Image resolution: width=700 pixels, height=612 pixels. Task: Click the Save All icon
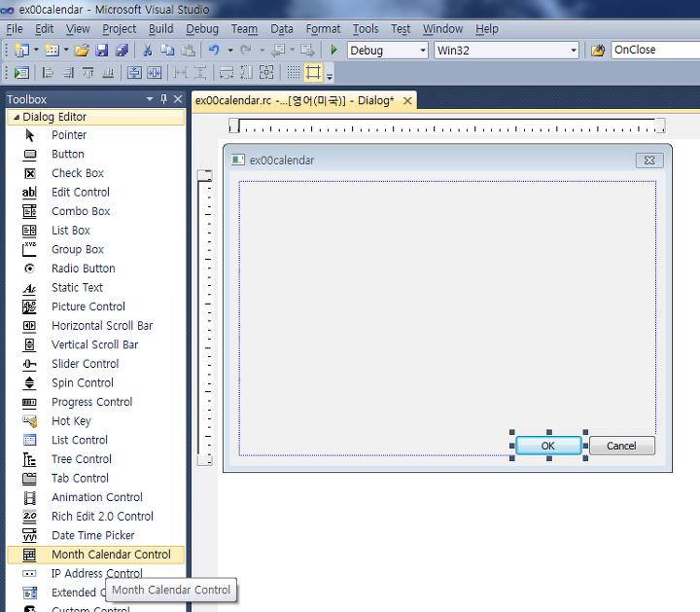(x=122, y=50)
